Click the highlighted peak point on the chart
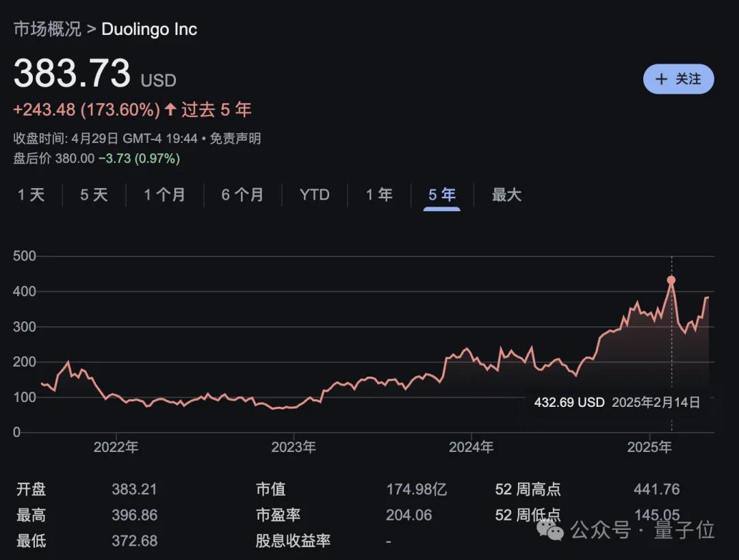This screenshot has width=739, height=560. click(671, 280)
